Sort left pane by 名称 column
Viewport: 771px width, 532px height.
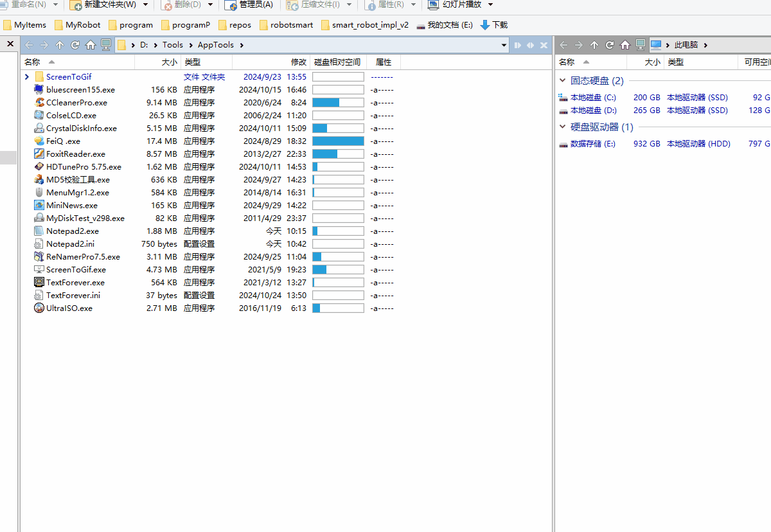tap(32, 62)
